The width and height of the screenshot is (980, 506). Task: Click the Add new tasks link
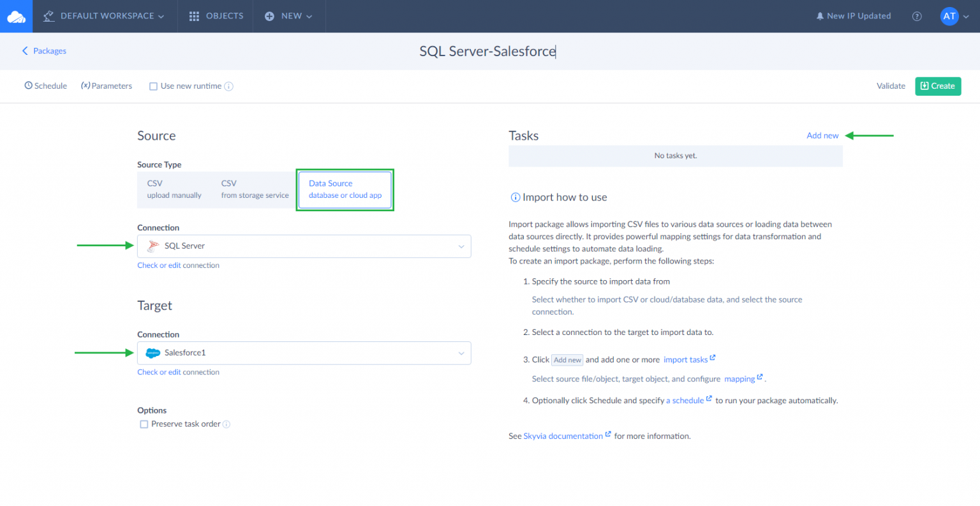click(x=822, y=136)
